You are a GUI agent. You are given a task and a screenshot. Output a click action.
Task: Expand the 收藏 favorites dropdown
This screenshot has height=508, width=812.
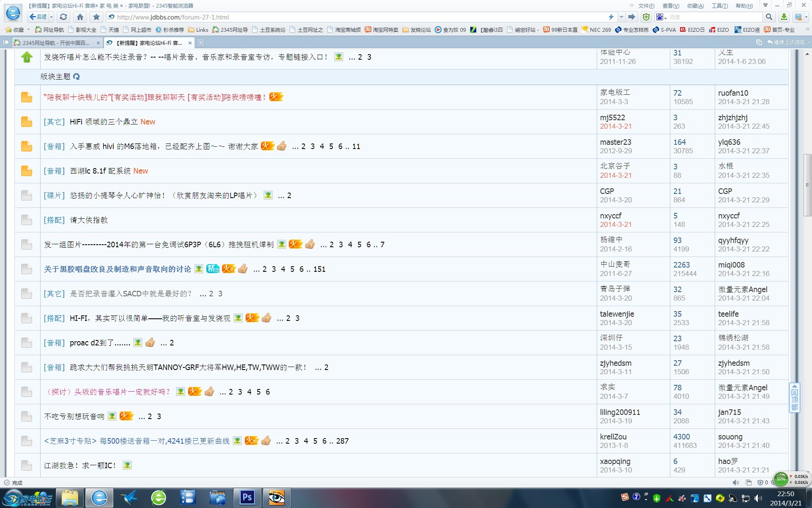[x=28, y=30]
